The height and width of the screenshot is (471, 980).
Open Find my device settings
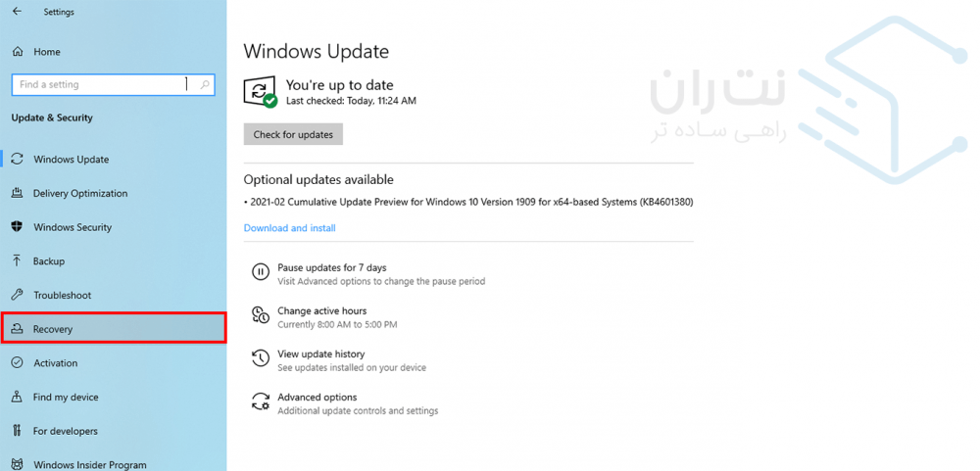pyautogui.click(x=65, y=398)
